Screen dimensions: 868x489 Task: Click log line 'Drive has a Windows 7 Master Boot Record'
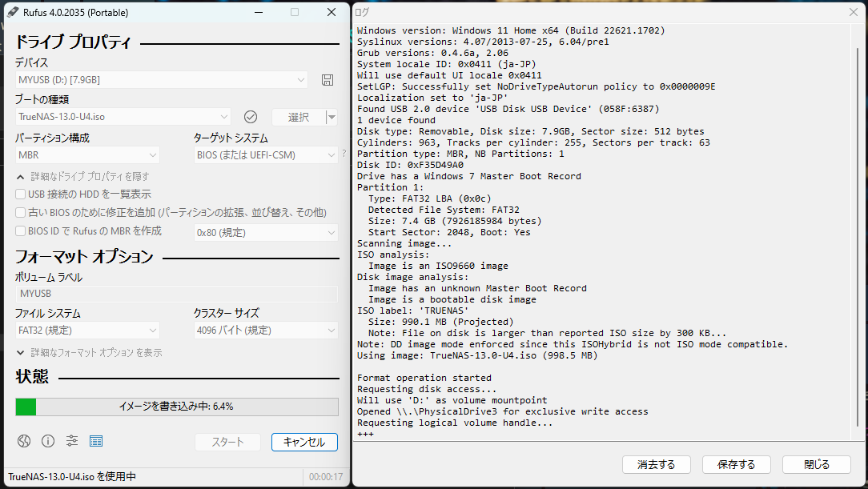[x=469, y=176]
